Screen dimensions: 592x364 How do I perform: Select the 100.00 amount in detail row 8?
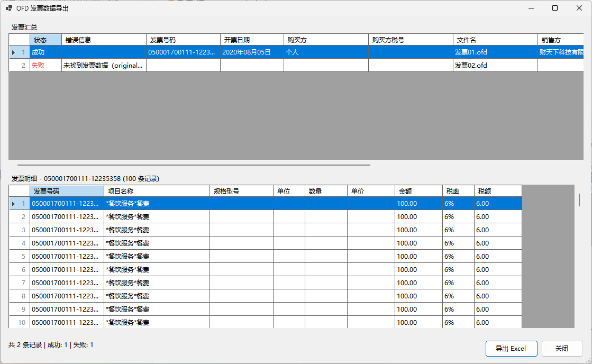click(x=418, y=296)
